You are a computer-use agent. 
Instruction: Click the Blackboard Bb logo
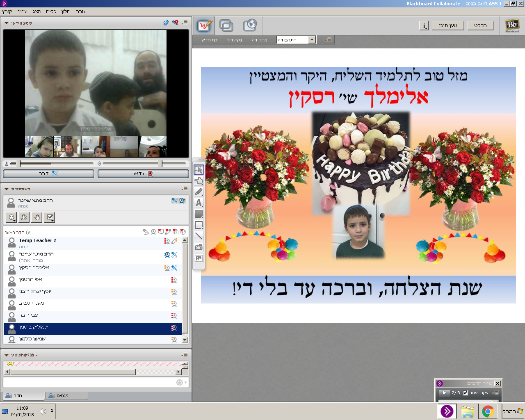click(512, 25)
